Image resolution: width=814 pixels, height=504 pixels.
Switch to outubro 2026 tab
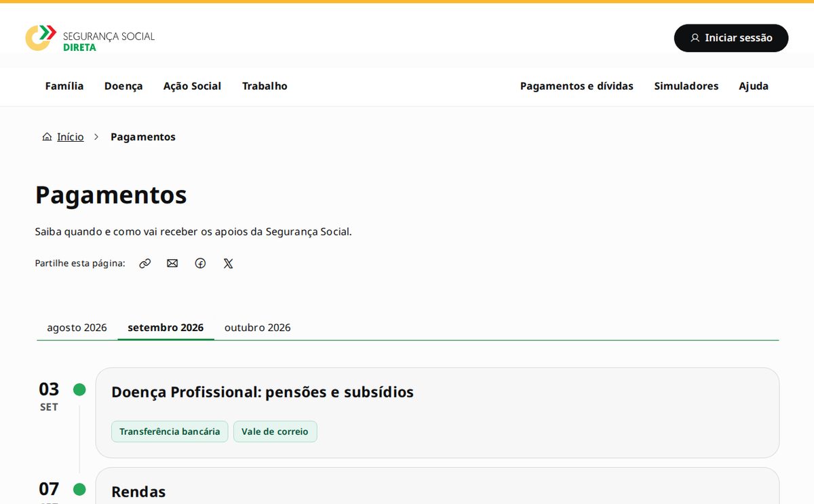pos(258,328)
